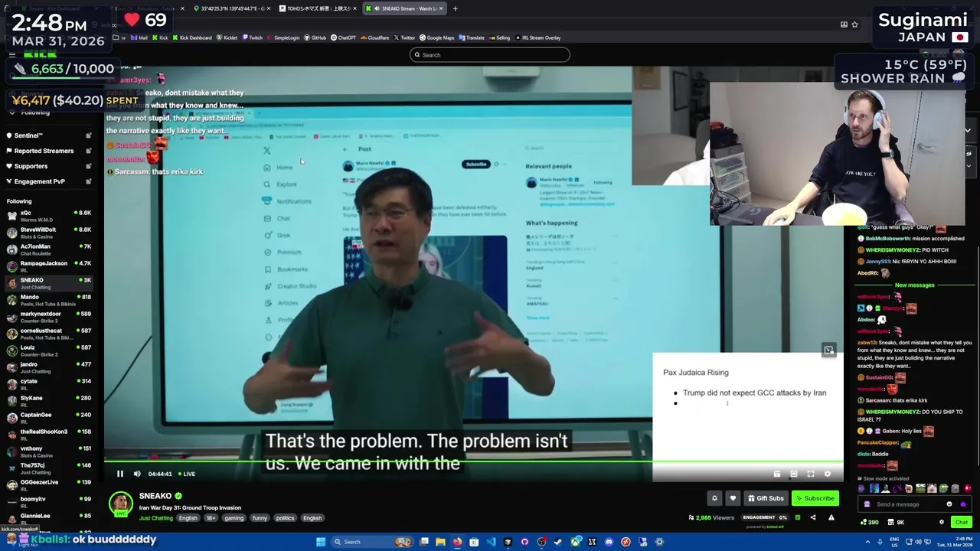The height and width of the screenshot is (551, 980).
Task: Open IRL Stream Overlay bookmark
Action: tap(537, 37)
